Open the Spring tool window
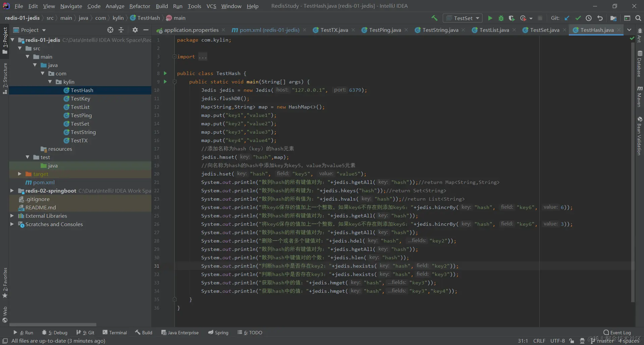 pos(218,333)
